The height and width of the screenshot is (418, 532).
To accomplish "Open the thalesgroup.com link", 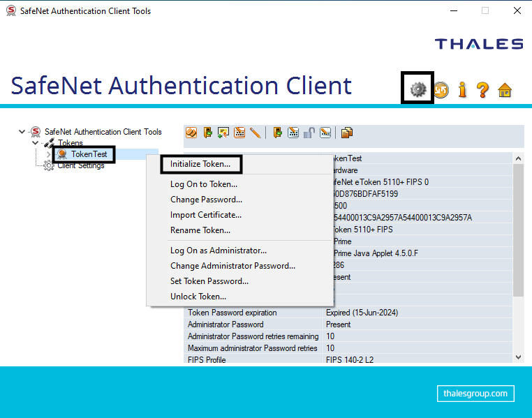I will click(x=475, y=394).
